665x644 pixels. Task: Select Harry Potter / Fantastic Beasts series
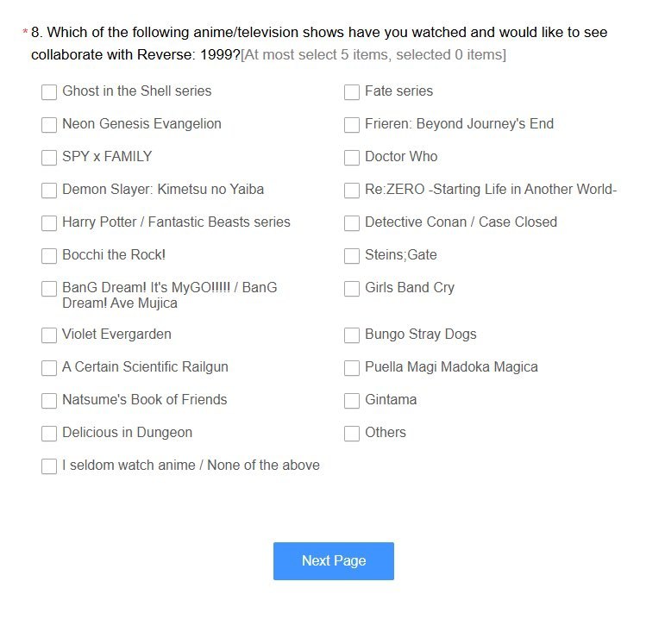[x=49, y=223]
